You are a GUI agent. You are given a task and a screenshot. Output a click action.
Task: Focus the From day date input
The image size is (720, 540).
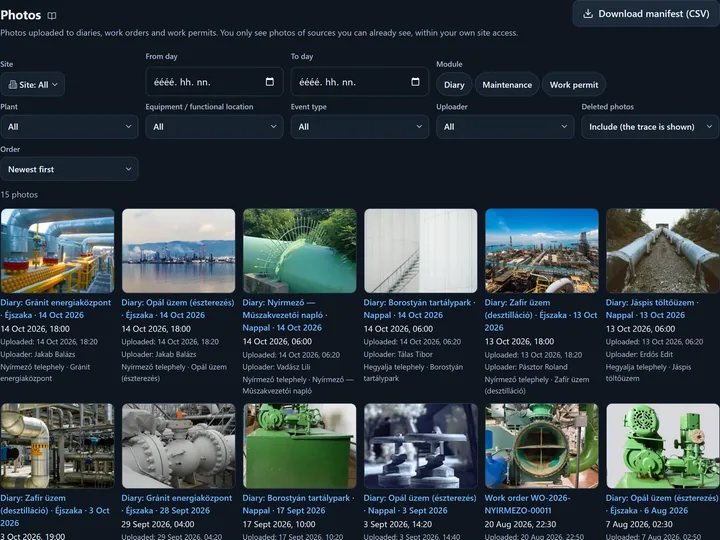click(214, 82)
